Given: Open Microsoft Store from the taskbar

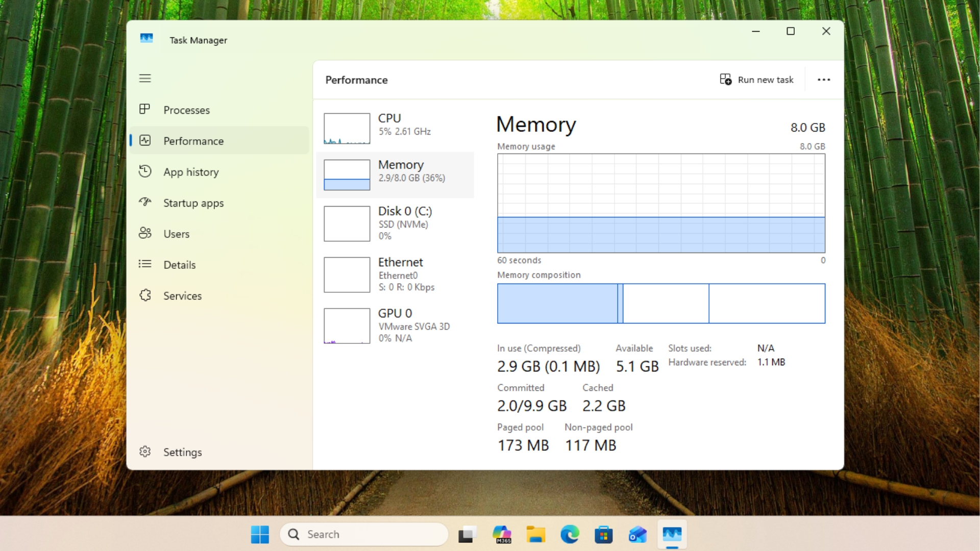Looking at the screenshot, I should coord(604,534).
